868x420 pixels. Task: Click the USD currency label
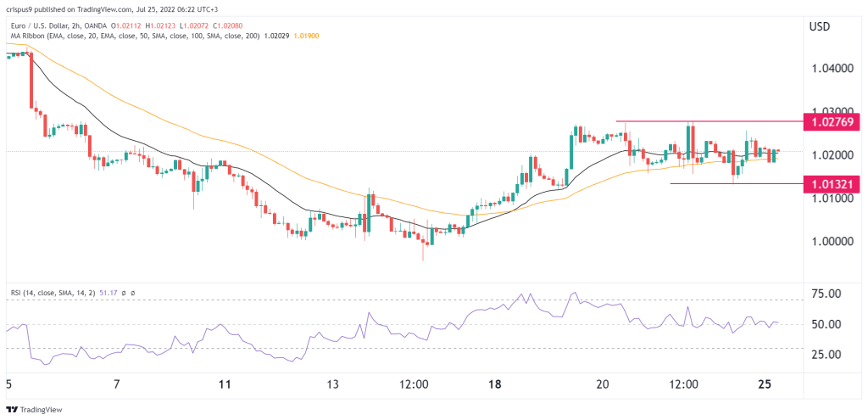click(820, 26)
